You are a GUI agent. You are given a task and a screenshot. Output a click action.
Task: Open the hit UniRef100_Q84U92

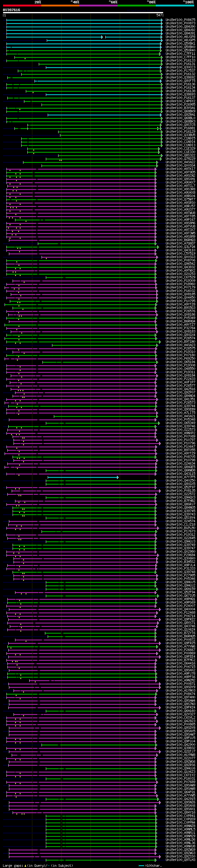(x=180, y=30)
